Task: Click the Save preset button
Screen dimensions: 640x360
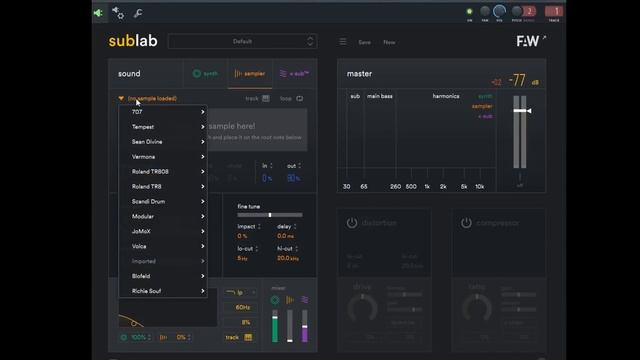Action: point(364,42)
